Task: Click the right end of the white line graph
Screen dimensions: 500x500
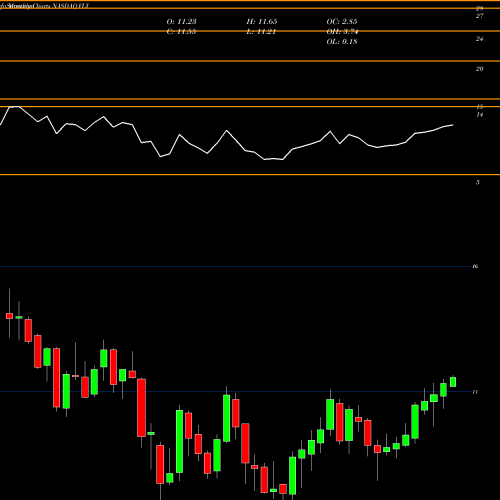Action: tap(453, 125)
